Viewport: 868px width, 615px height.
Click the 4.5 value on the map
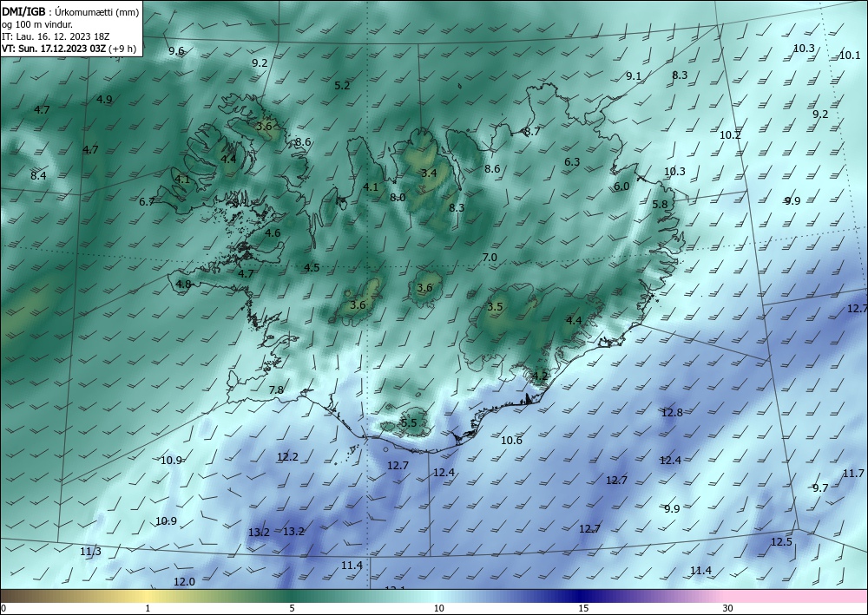[x=312, y=268]
